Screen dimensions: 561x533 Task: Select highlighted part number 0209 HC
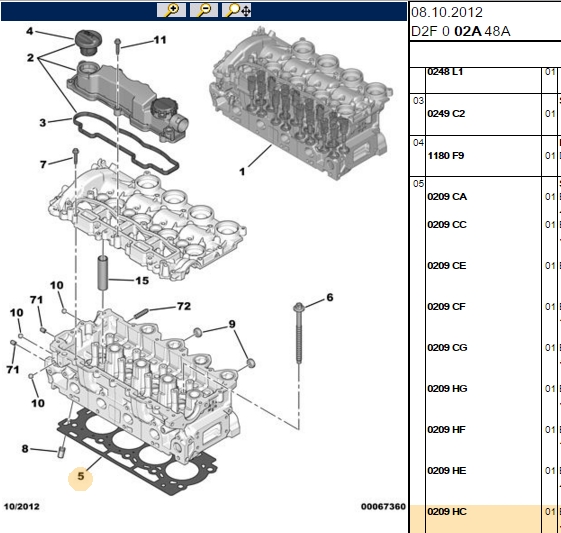pyautogui.click(x=447, y=512)
